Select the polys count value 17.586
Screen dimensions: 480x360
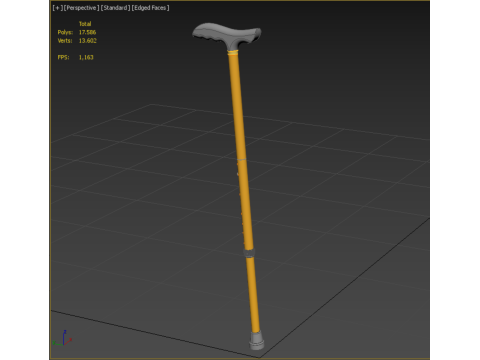point(87,32)
